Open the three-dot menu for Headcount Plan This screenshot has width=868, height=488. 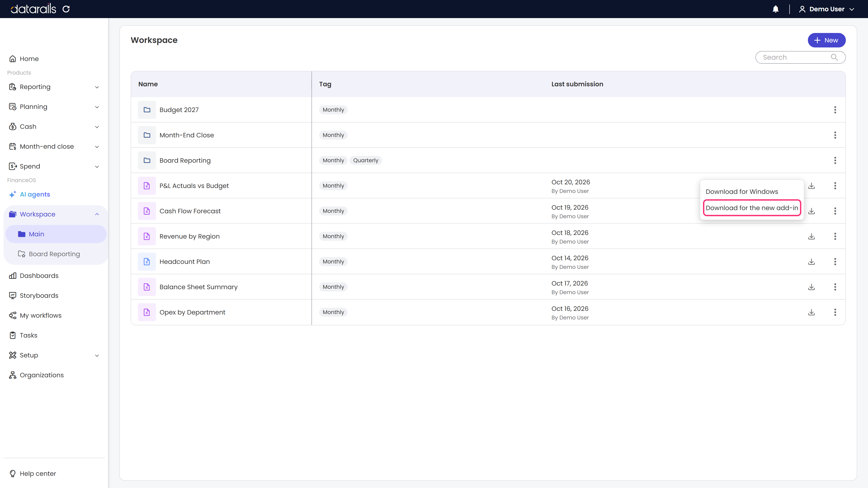(x=835, y=262)
